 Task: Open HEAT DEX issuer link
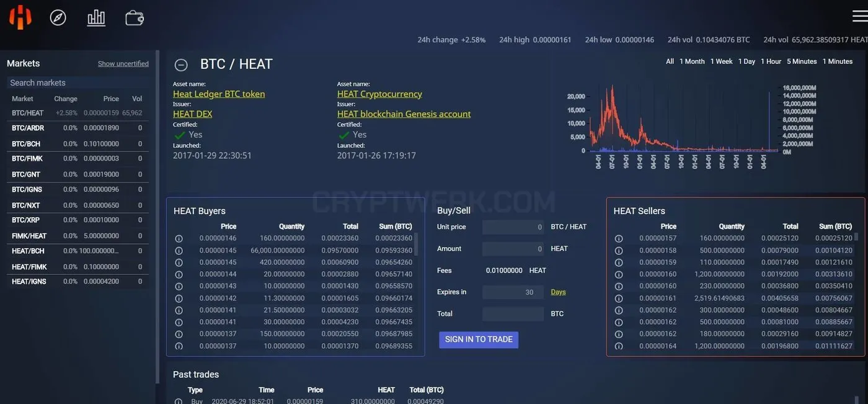[x=192, y=114]
